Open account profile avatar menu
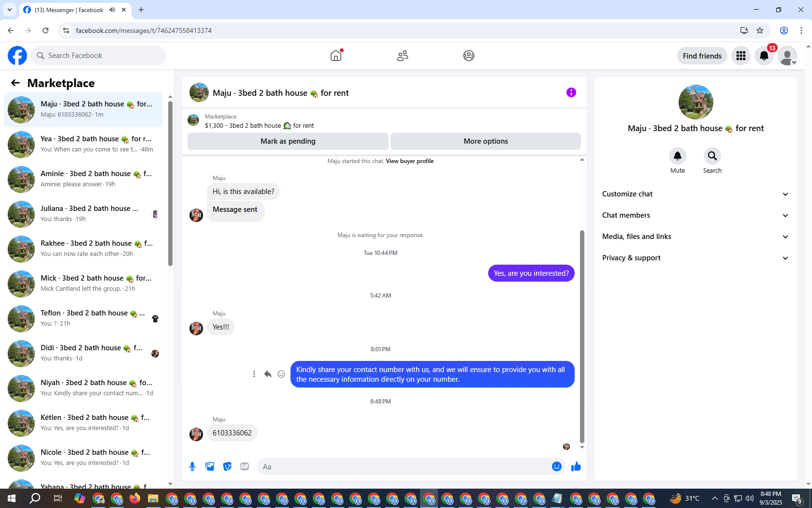812x508 pixels. 787,56
